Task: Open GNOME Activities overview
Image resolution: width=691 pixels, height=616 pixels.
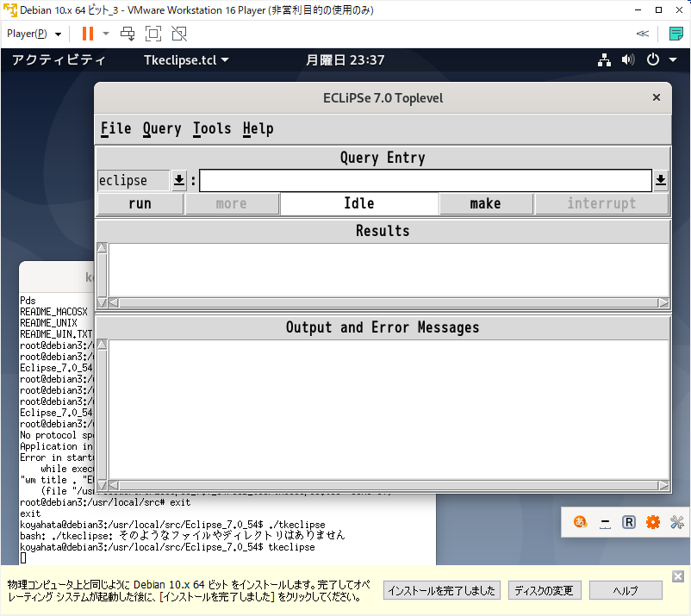Action: coord(59,60)
